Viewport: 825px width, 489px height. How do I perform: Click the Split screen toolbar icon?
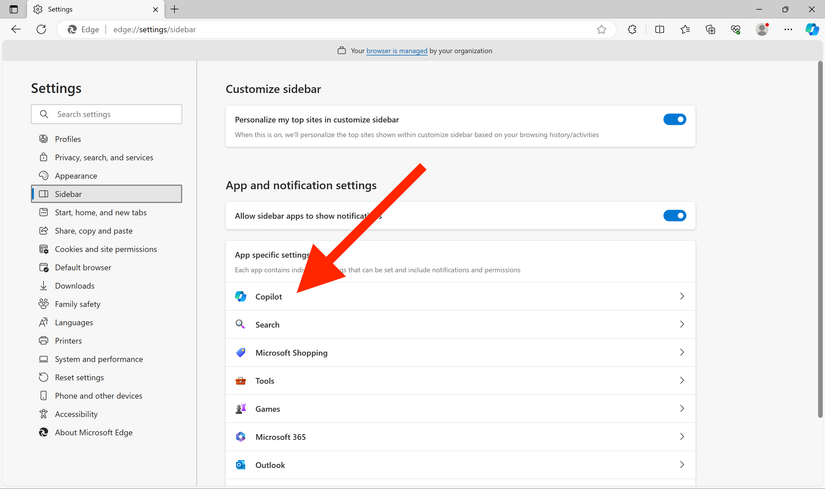coord(659,30)
